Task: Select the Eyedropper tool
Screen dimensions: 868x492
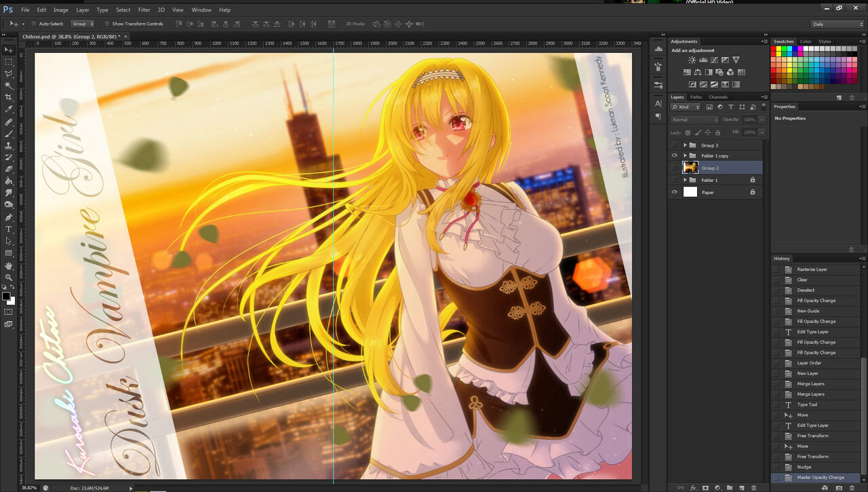Action: pyautogui.click(x=9, y=109)
